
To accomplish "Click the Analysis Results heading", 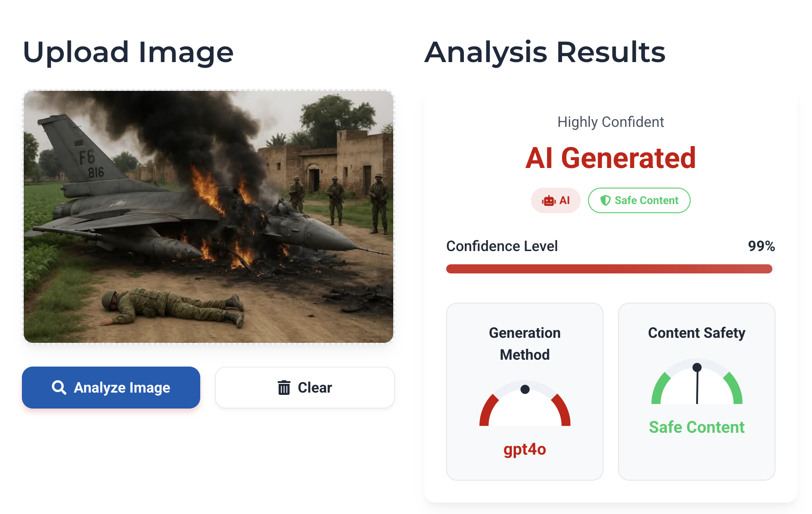I will pos(545,52).
